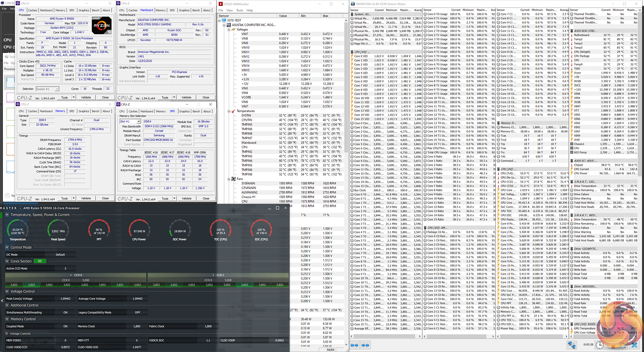Collapse the Control Mode section

[x=7, y=247]
